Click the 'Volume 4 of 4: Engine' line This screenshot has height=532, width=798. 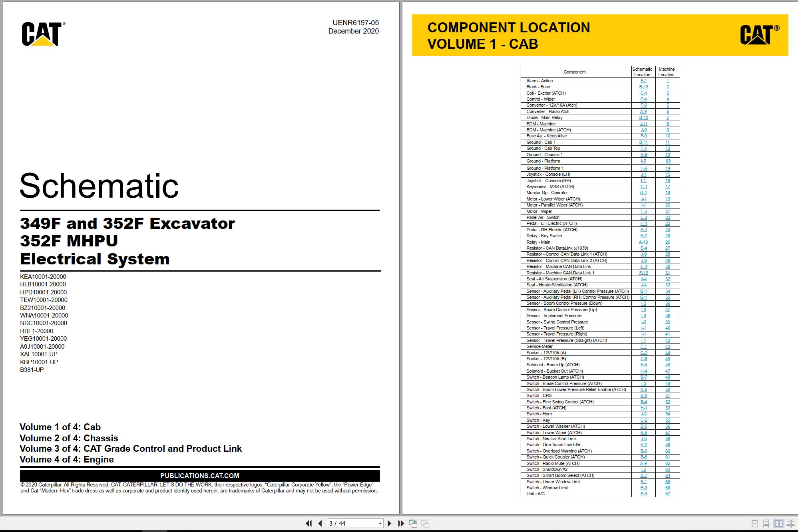(67, 459)
